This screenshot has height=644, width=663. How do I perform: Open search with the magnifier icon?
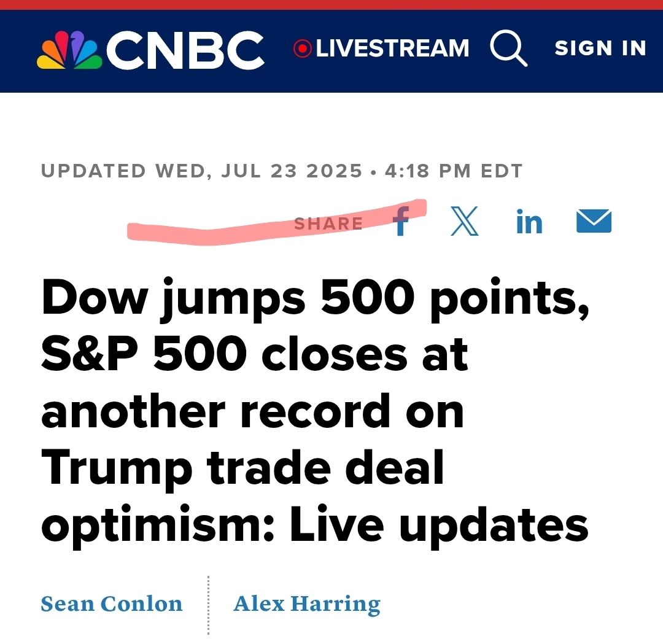tap(509, 48)
